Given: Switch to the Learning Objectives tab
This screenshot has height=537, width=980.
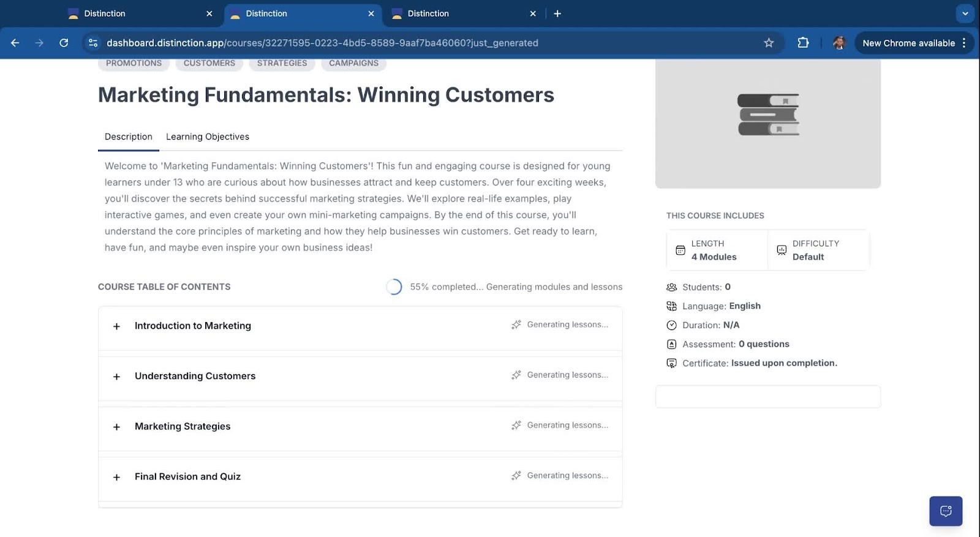Looking at the screenshot, I should pyautogui.click(x=207, y=137).
